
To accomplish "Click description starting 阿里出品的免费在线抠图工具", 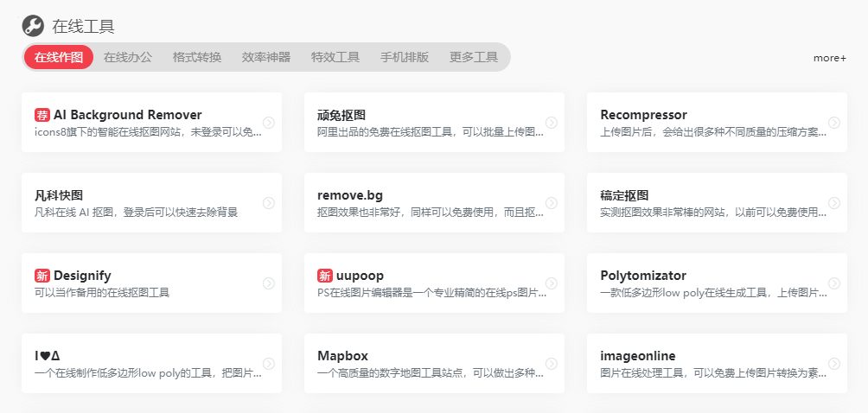I will coord(431,132).
